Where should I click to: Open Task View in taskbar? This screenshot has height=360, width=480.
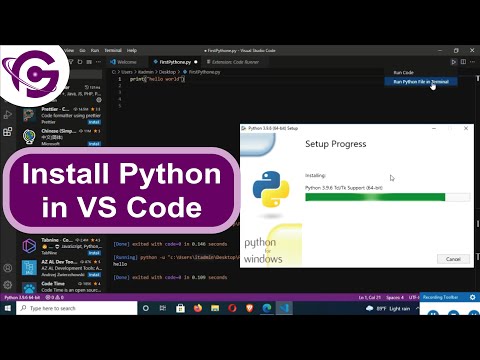[163, 308]
